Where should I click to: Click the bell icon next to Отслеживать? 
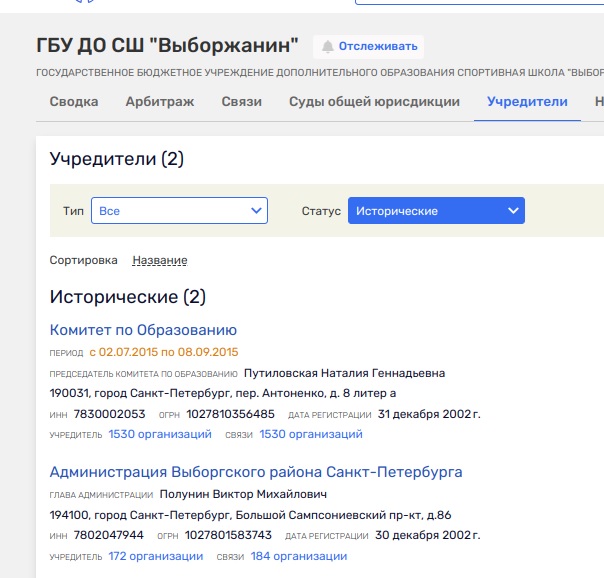[x=327, y=47]
